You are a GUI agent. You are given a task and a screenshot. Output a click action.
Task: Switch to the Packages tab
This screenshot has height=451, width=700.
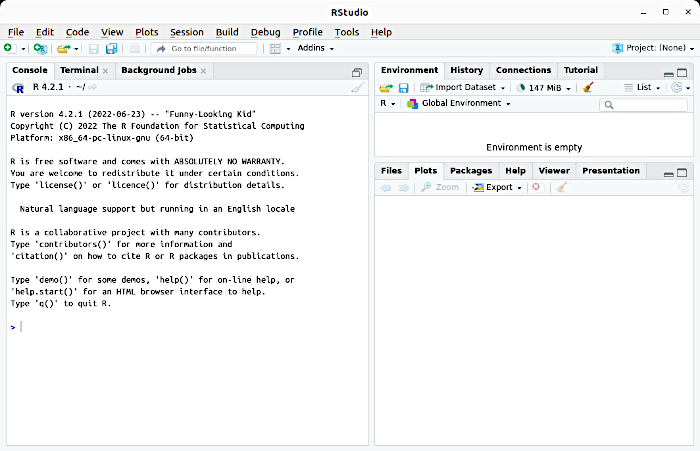pyautogui.click(x=471, y=171)
